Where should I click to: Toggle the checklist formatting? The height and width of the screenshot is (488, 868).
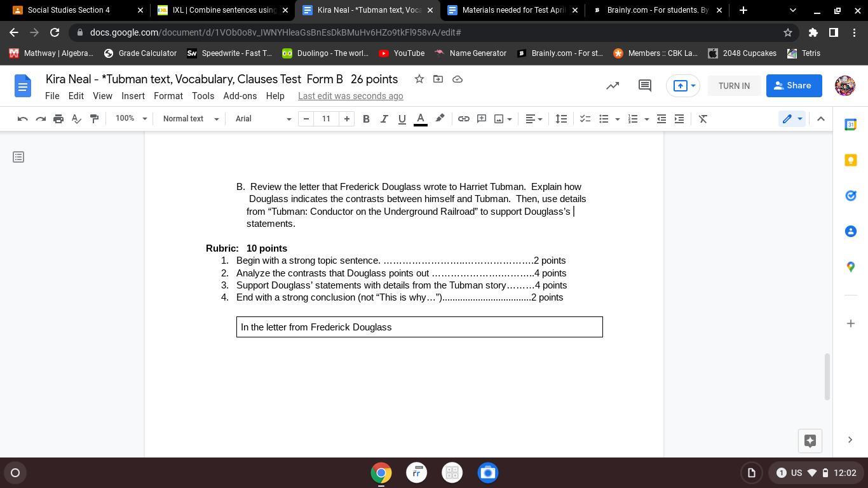coord(585,119)
